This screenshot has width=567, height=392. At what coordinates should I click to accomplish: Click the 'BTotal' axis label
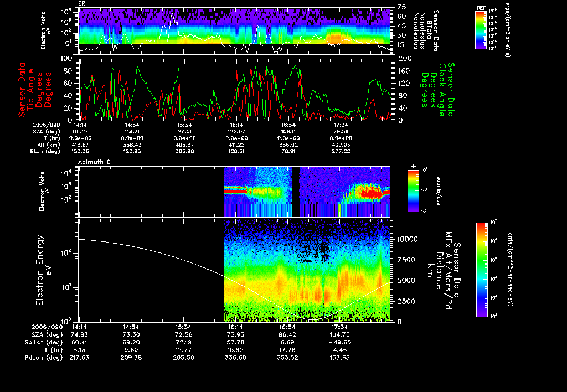429,32
